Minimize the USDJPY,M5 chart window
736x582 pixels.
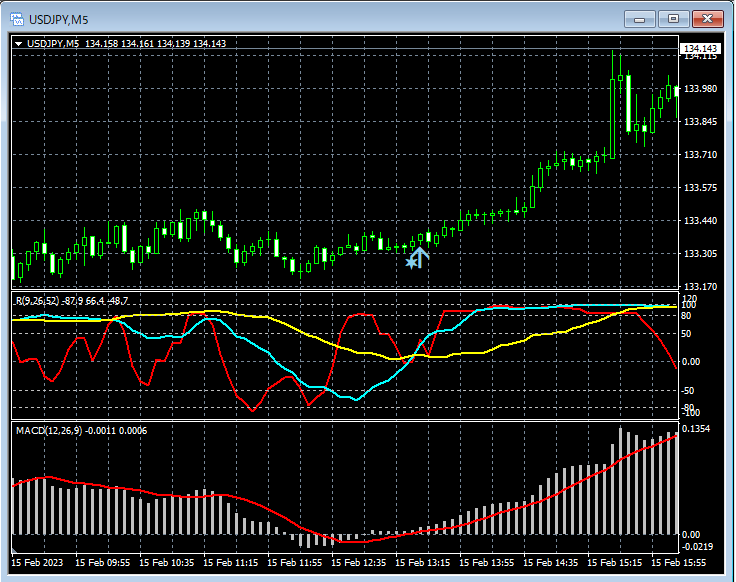click(x=639, y=19)
